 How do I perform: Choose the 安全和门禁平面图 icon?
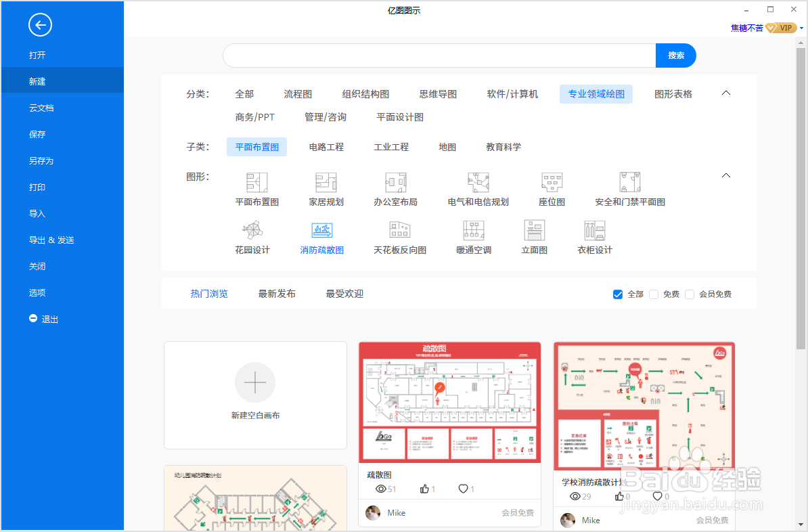coord(630,183)
